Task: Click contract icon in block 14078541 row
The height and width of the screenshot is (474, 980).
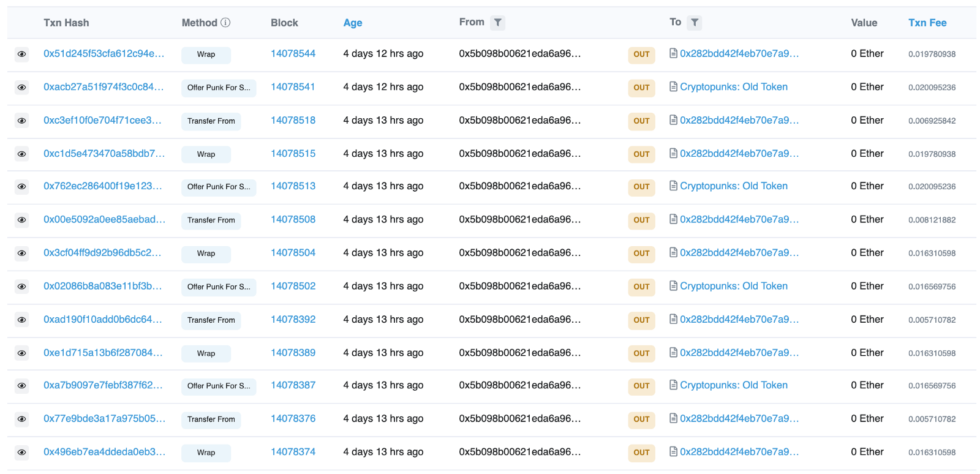Action: click(x=673, y=86)
